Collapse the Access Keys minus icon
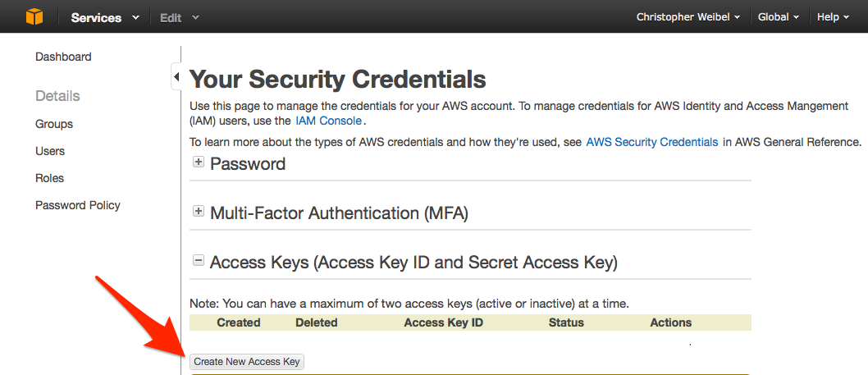 click(x=198, y=260)
